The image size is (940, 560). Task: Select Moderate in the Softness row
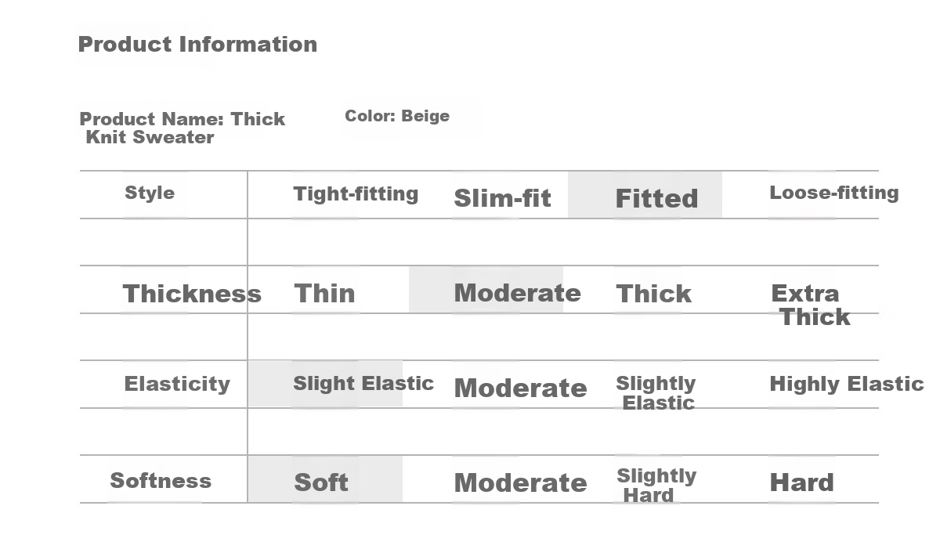520,482
